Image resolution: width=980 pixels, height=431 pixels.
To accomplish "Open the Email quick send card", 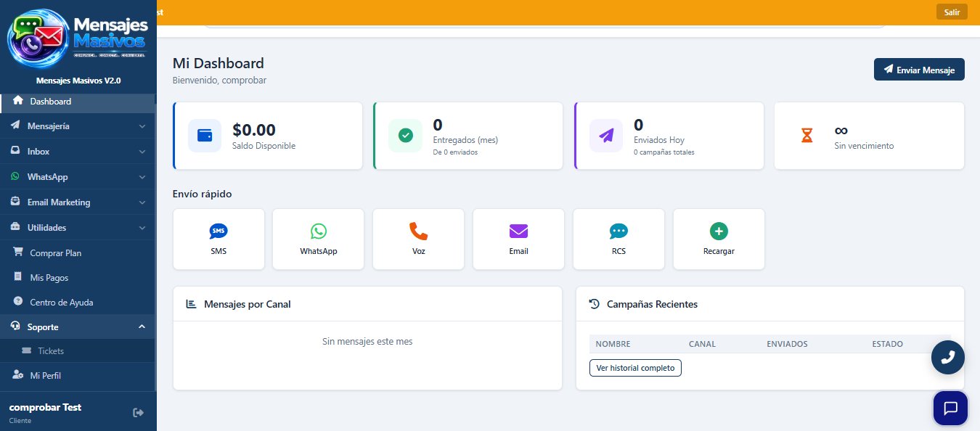I will (x=518, y=239).
